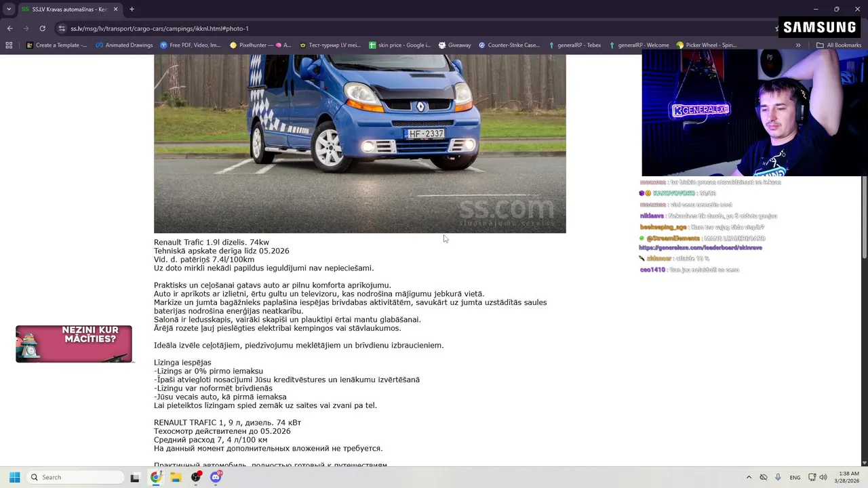
Task: Open generalRP - Tebex bookmark
Action: [x=574, y=45]
